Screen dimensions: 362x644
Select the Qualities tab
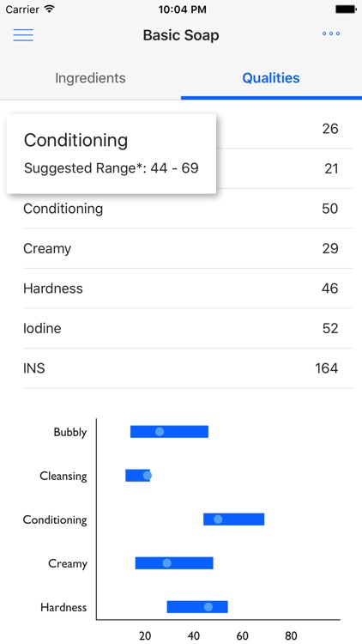pyautogui.click(x=271, y=78)
